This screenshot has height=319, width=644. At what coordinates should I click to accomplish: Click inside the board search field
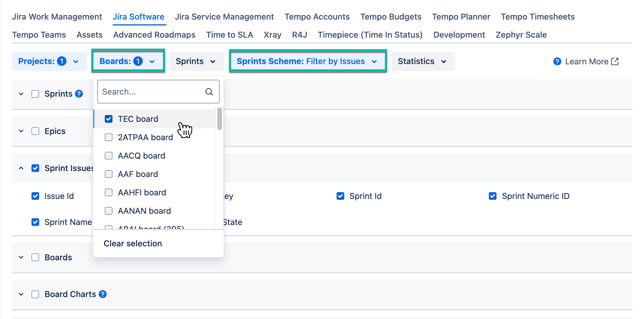[x=148, y=92]
